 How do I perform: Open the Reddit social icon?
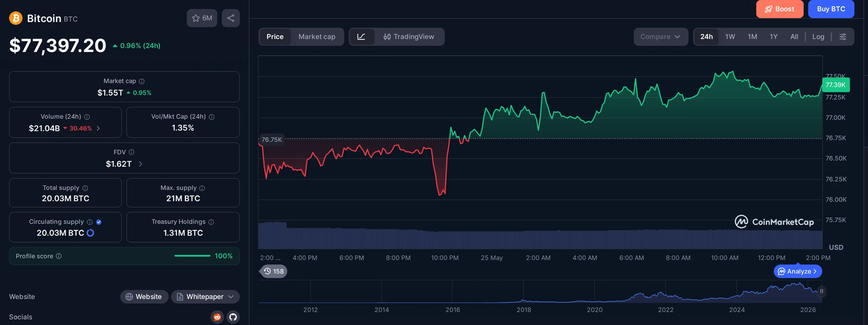coord(217,317)
